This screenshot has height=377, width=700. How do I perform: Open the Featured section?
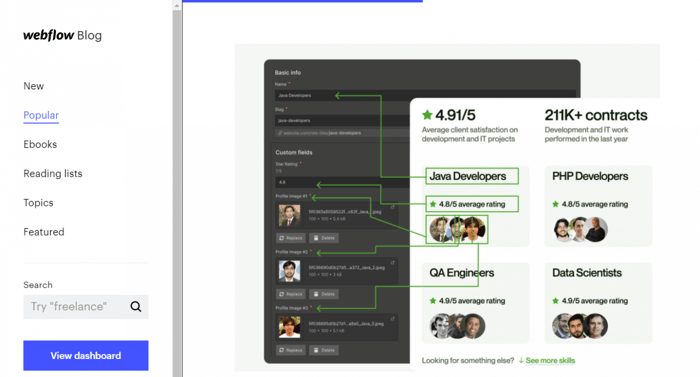pos(44,232)
